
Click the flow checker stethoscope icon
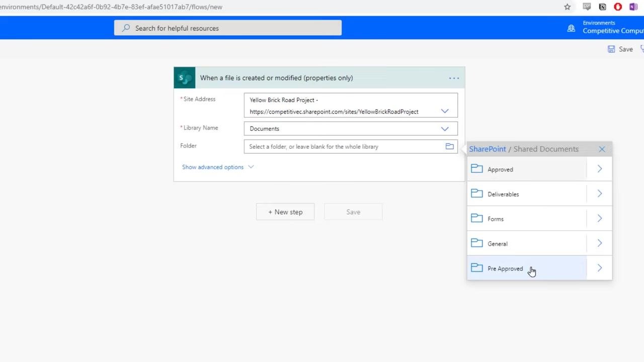click(642, 49)
